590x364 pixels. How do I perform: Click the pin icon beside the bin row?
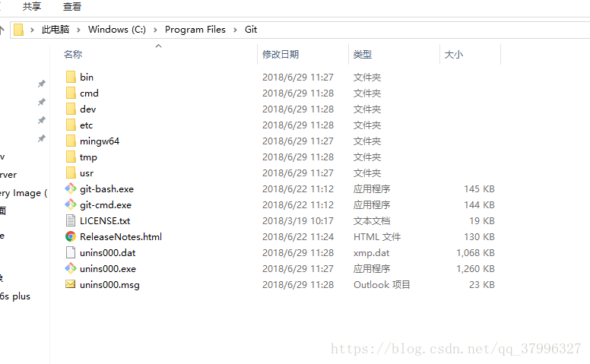(x=41, y=84)
